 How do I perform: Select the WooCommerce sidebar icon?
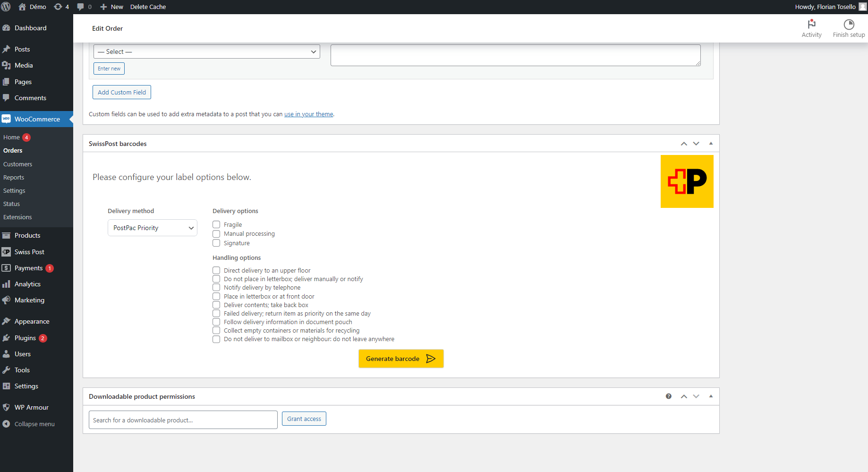click(x=7, y=119)
